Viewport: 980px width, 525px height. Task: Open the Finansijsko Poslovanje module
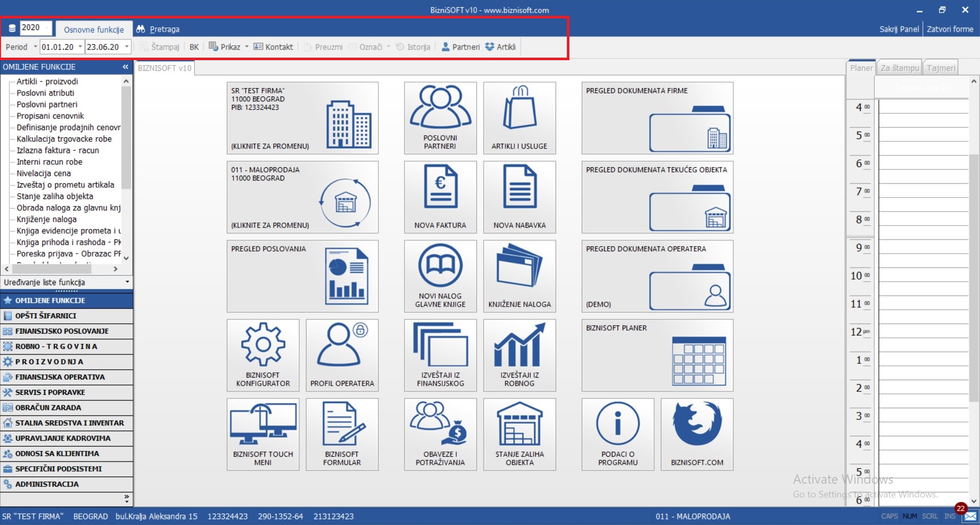coord(66,331)
